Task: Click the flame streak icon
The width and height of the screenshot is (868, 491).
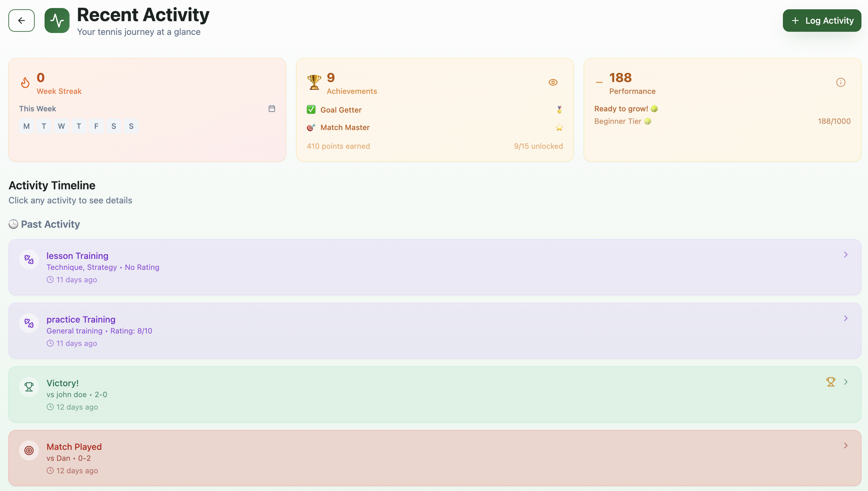Action: pos(25,82)
